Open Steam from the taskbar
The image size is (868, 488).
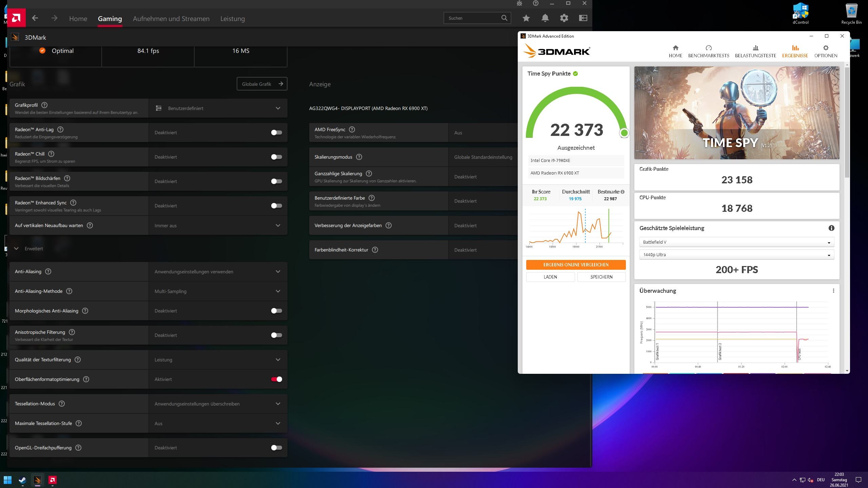tap(23, 480)
